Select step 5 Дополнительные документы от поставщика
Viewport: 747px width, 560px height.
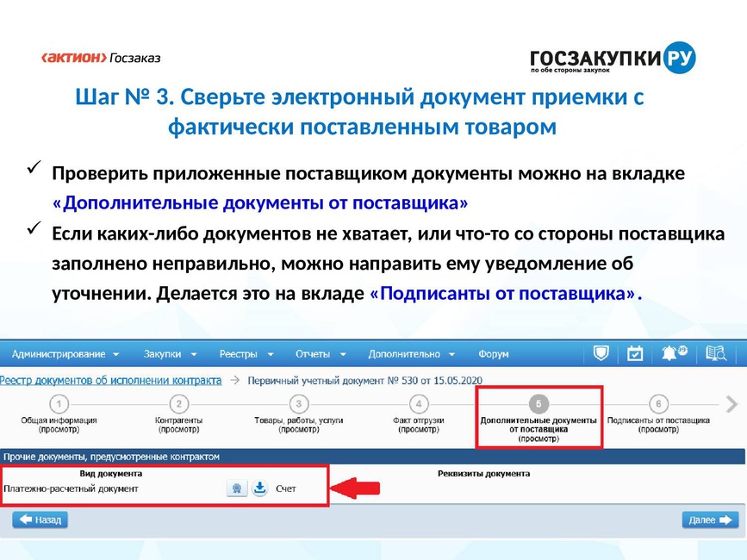(x=538, y=417)
